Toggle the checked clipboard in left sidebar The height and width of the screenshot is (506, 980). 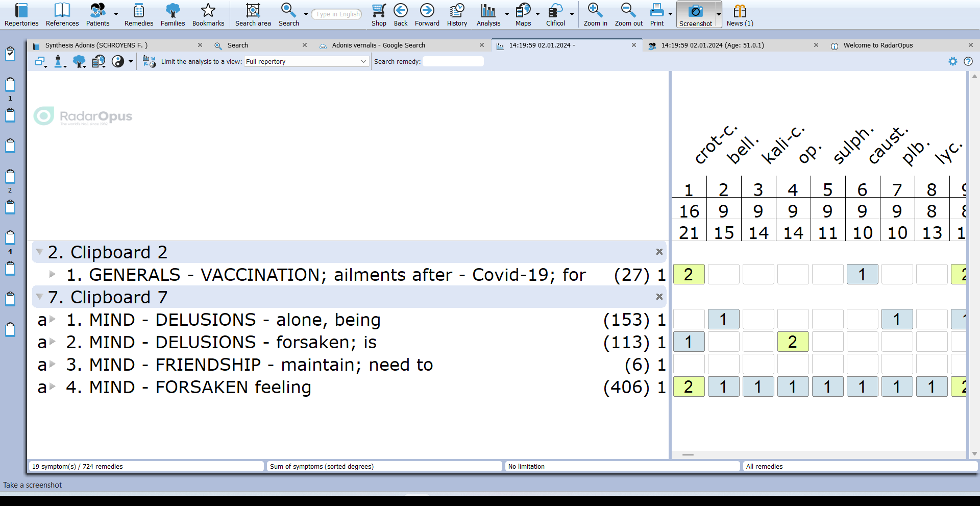click(10, 54)
